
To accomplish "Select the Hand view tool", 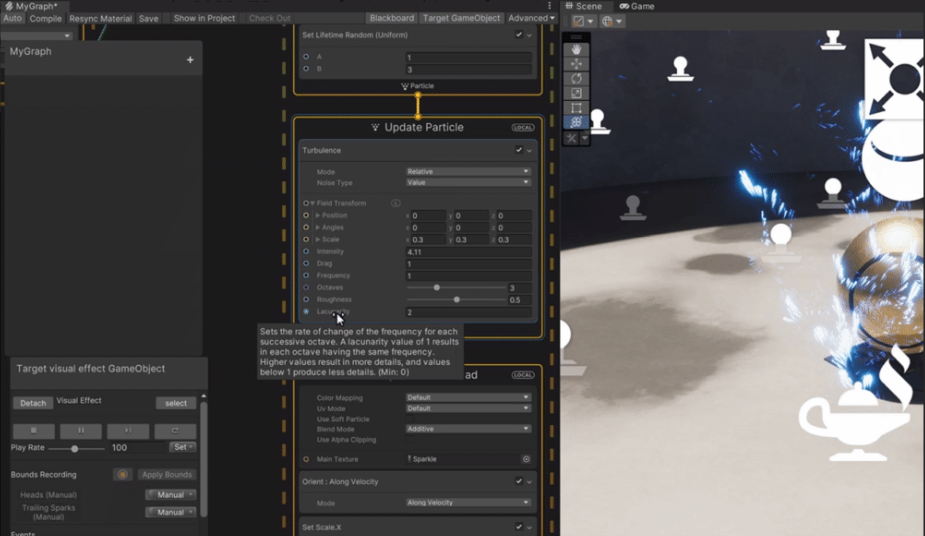I will point(576,49).
